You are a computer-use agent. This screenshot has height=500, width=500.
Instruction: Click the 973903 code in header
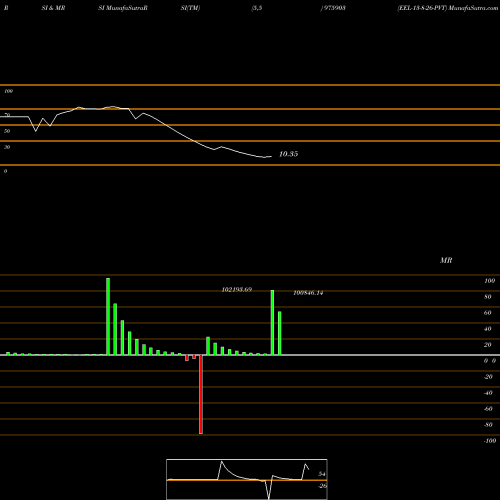(334, 8)
